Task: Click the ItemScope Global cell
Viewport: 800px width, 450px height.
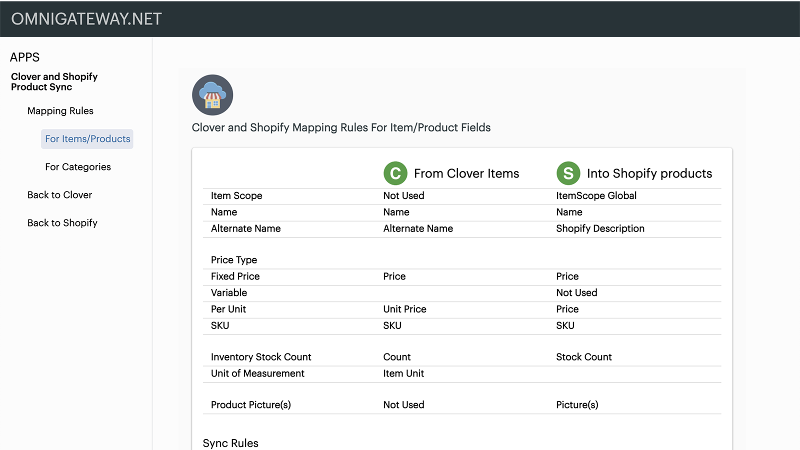Action: point(596,196)
